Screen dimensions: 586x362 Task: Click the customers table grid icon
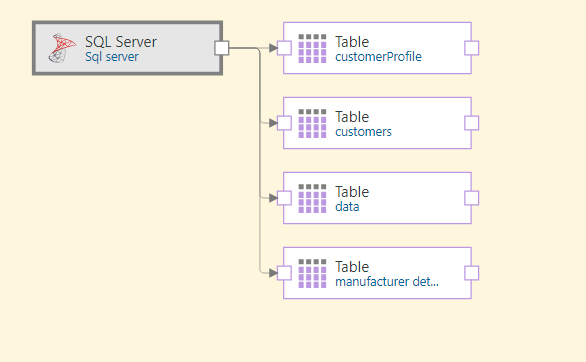(x=312, y=124)
